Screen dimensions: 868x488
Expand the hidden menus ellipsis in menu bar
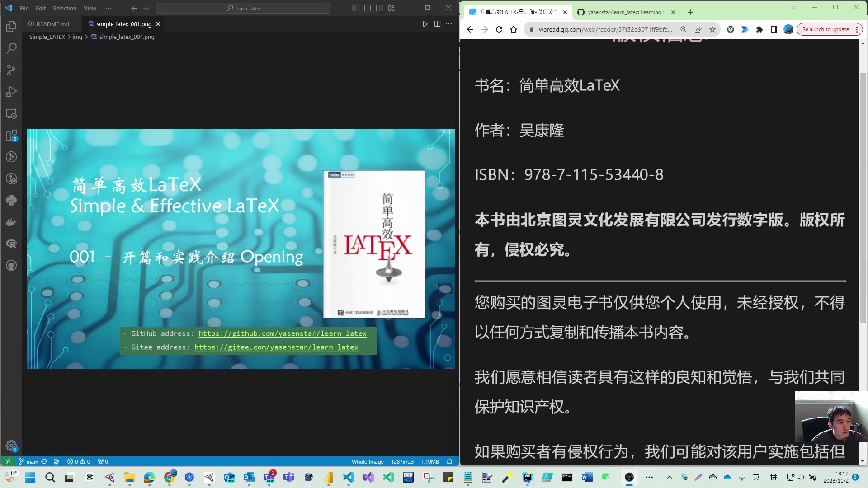point(108,8)
